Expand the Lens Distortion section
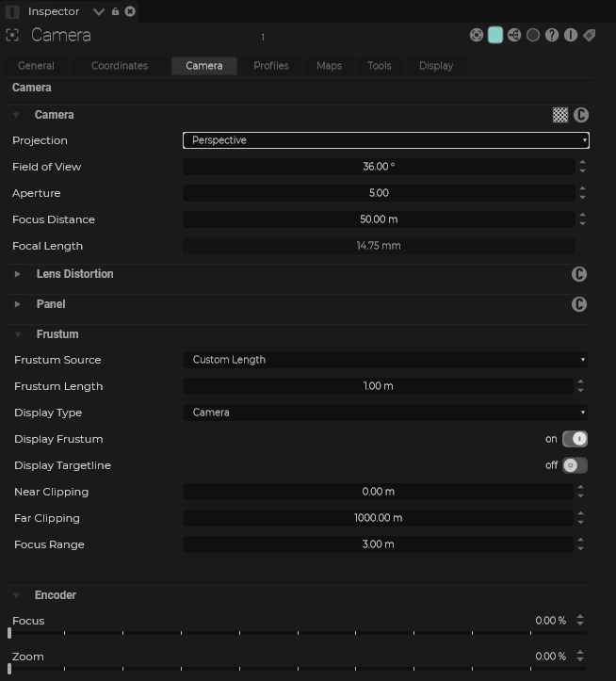The height and width of the screenshot is (681, 616). (x=18, y=274)
